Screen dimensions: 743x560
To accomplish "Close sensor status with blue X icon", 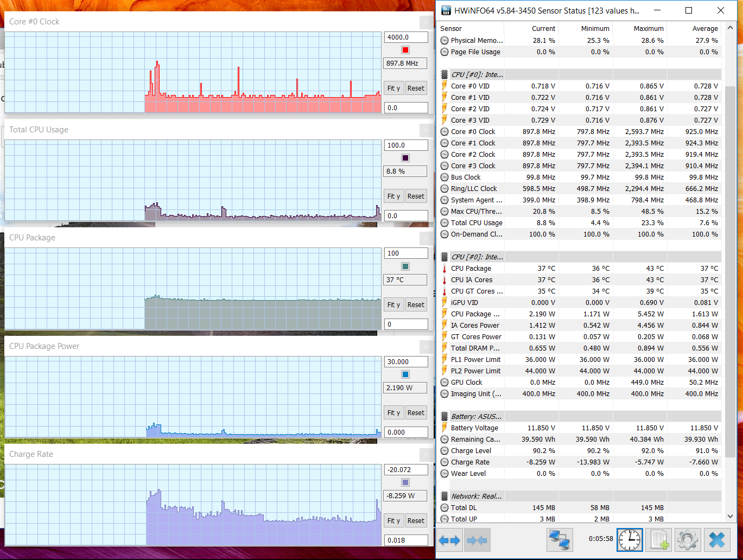I will pyautogui.click(x=717, y=540).
